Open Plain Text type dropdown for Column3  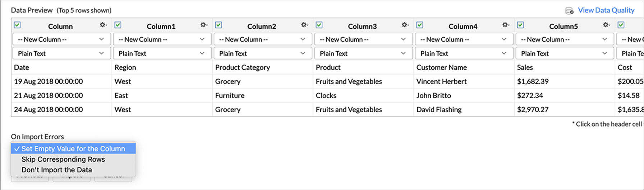pos(363,53)
